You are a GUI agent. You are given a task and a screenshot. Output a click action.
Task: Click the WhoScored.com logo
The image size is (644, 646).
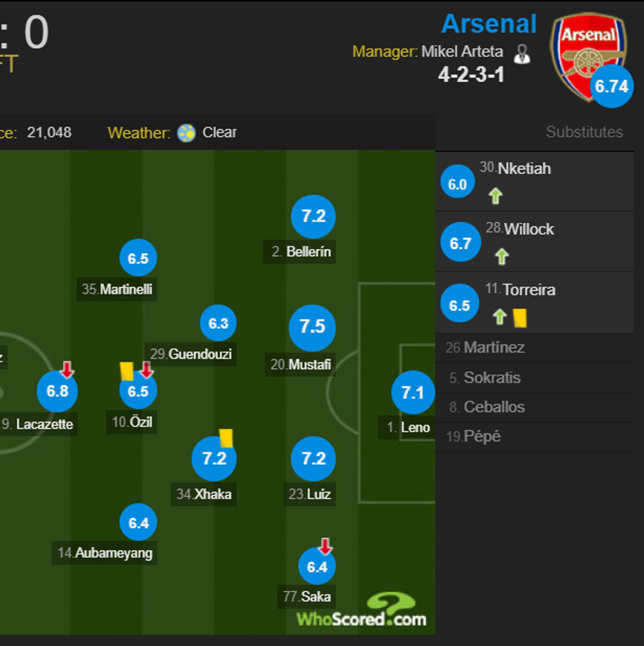(x=360, y=614)
